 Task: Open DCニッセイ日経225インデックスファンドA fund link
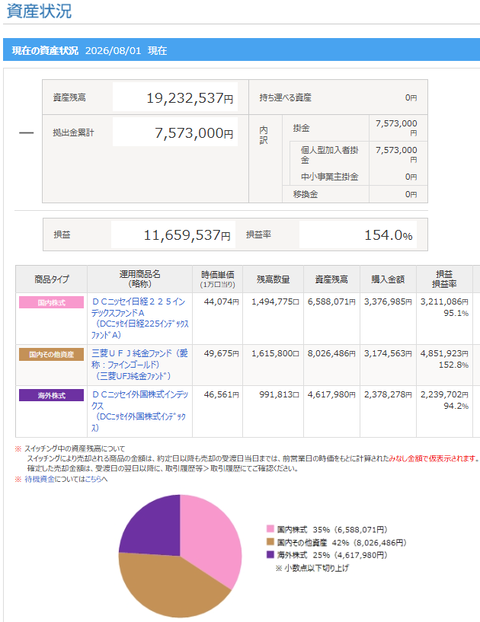click(140, 318)
